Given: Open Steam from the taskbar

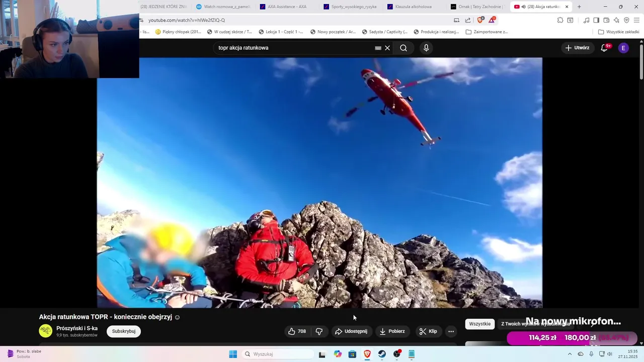Looking at the screenshot, I should coord(382,354).
